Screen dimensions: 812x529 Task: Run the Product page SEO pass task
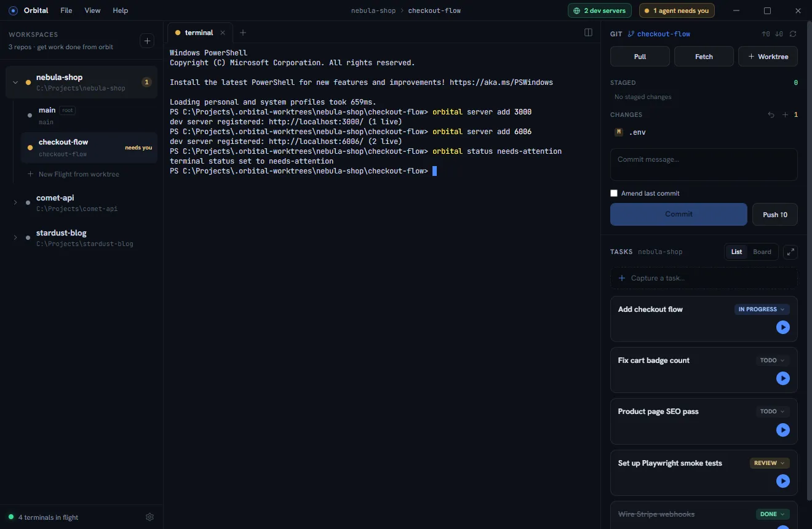click(x=782, y=429)
